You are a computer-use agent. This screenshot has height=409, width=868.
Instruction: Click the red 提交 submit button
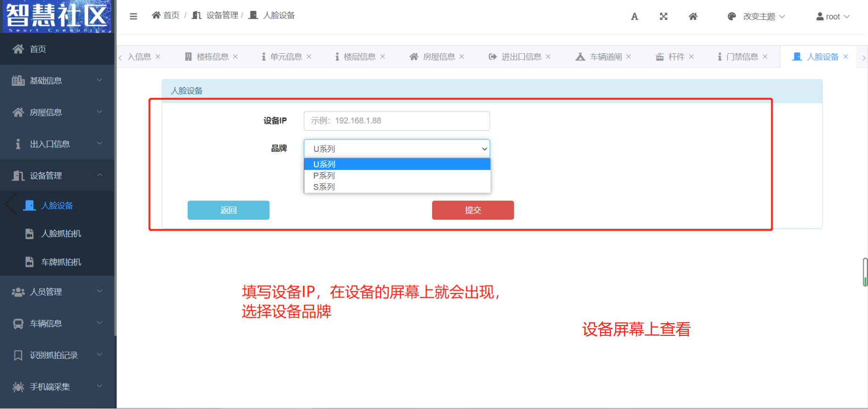click(473, 210)
